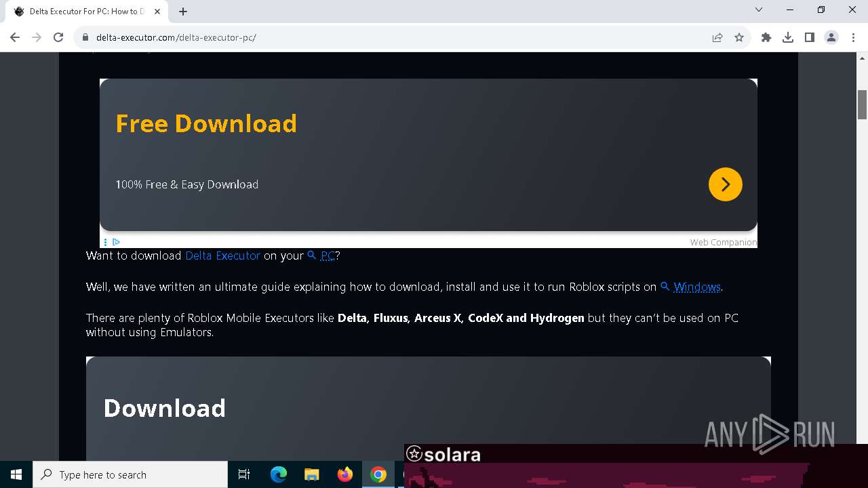Select the Delta Executor For PC tab
Image resolution: width=868 pixels, height=488 pixels.
(x=87, y=12)
